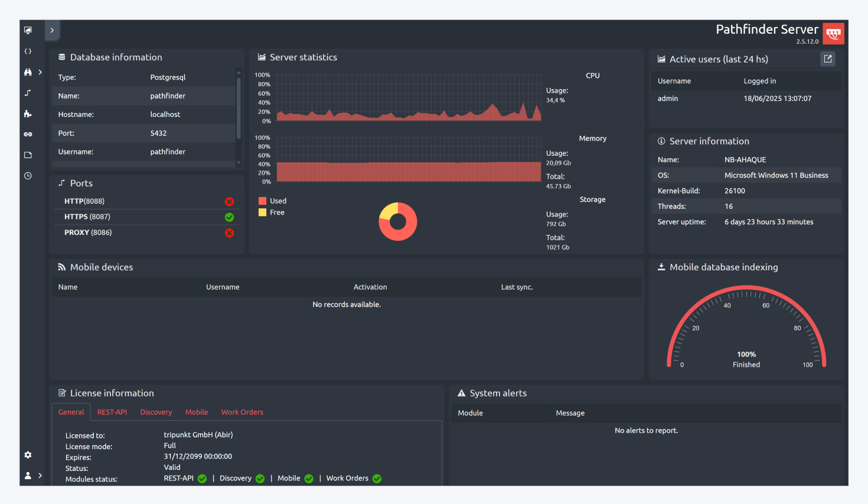This screenshot has height=504, width=868.
Task: Open the puzzle piece plugins sidebar icon
Action: 28,113
